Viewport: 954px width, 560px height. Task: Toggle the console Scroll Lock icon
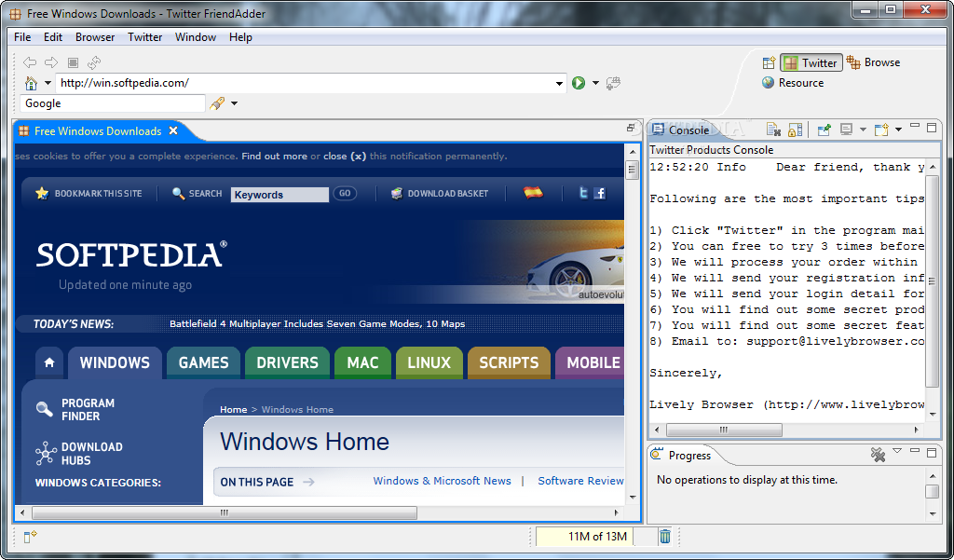pyautogui.click(x=795, y=129)
